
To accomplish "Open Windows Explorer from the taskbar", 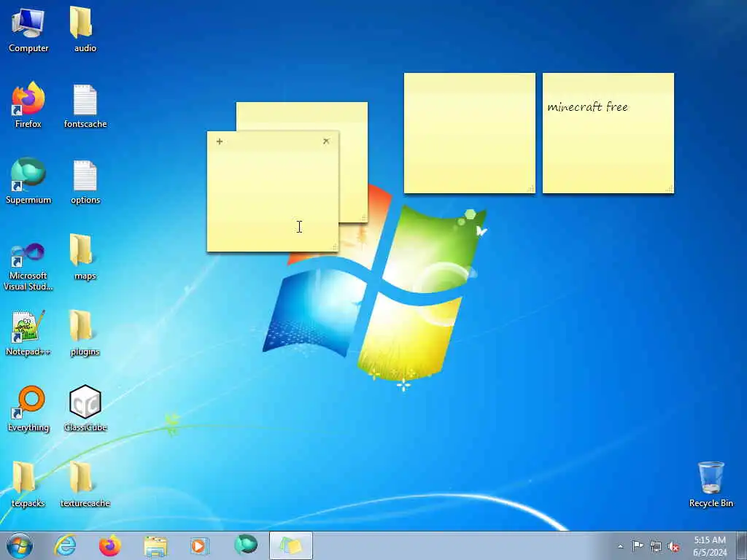I will point(155,547).
